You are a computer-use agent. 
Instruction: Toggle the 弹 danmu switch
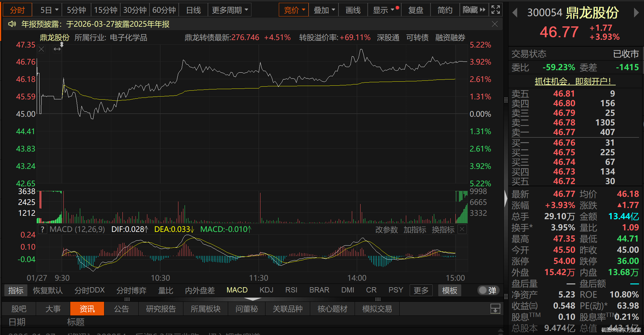488,290
